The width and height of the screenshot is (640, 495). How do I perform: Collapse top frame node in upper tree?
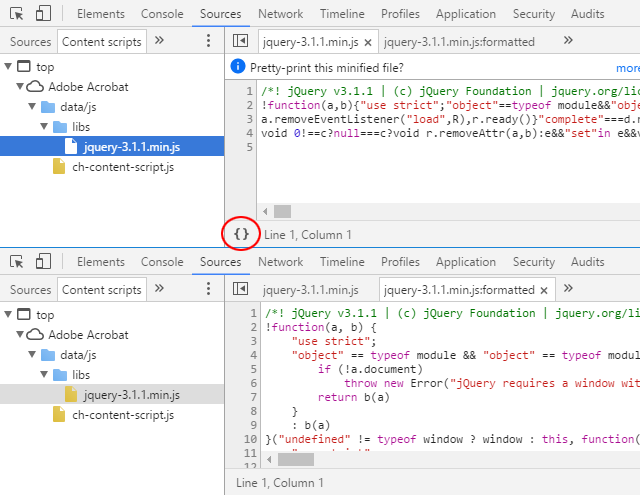tap(8, 66)
